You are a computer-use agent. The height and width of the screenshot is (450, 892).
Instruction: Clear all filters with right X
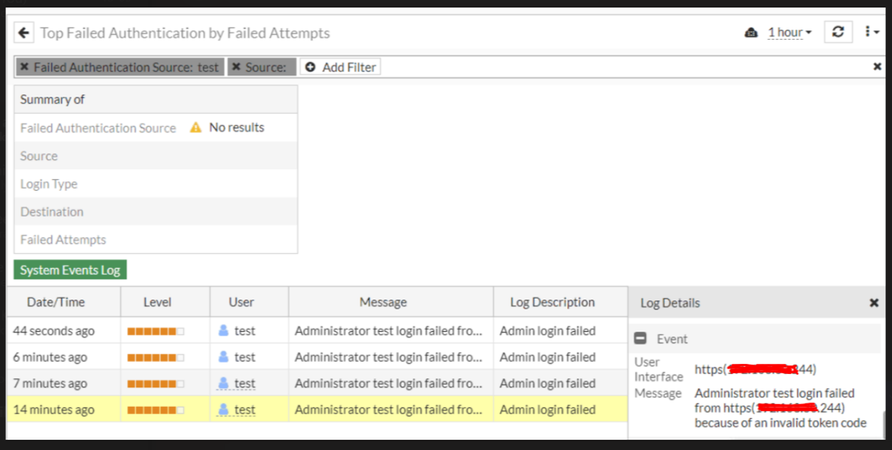point(877,67)
